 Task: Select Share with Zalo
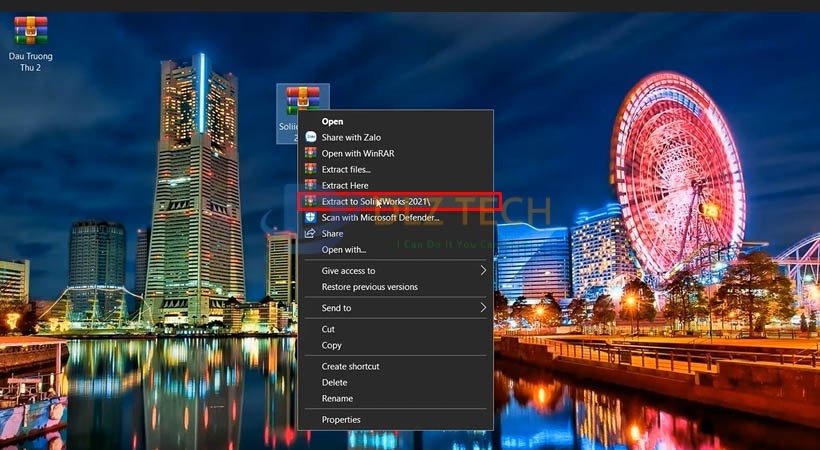coord(351,137)
